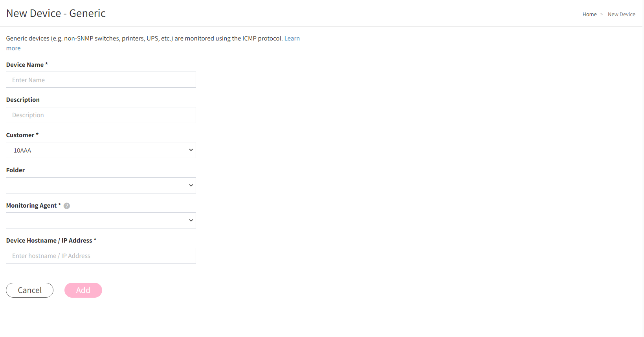
Task: Click the Device Name input field
Action: [x=101, y=80]
